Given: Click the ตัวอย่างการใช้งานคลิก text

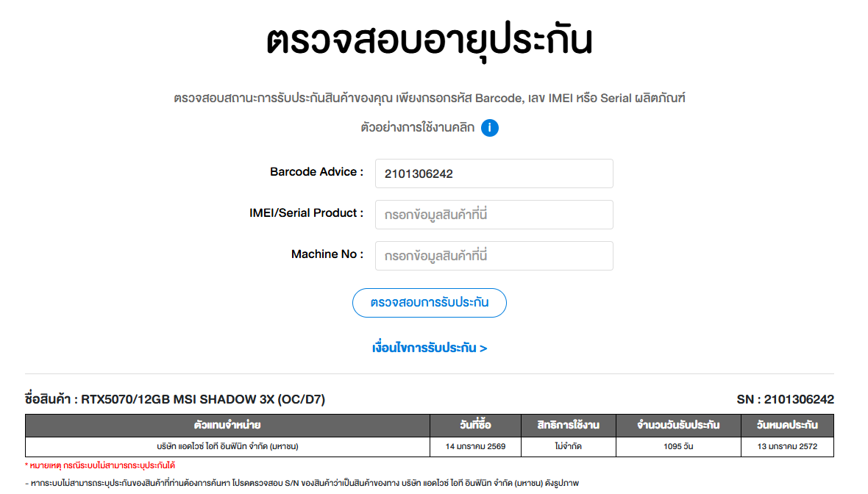Looking at the screenshot, I should point(417,128).
